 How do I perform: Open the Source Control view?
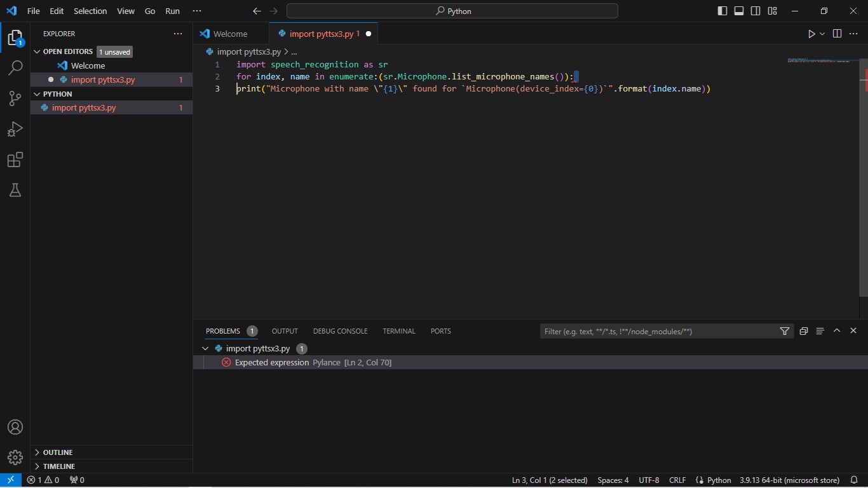pos(15,98)
